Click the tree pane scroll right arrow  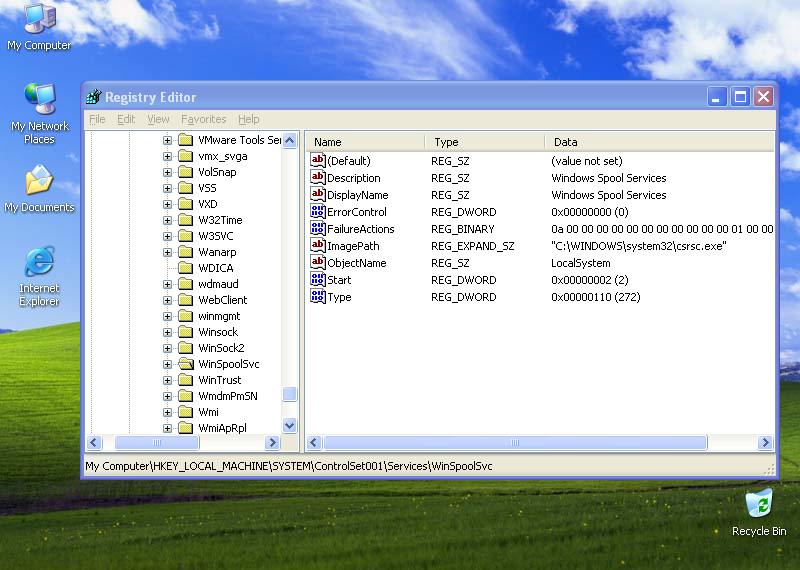pyautogui.click(x=272, y=442)
